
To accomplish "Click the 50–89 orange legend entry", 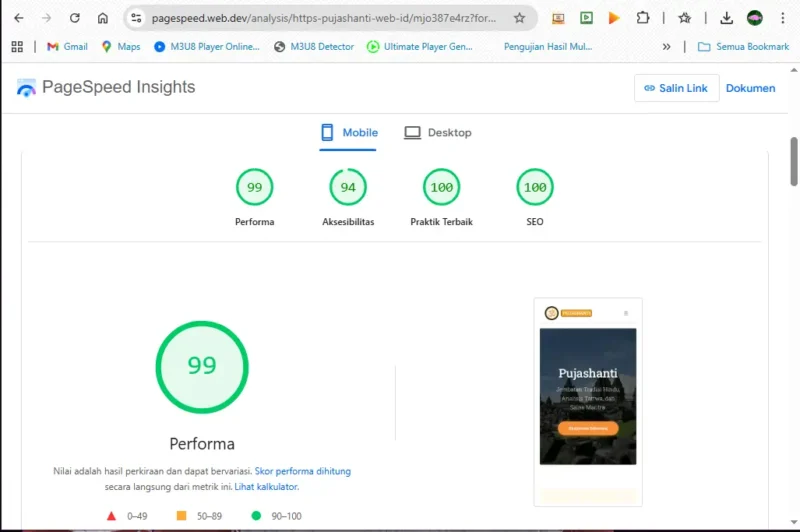I will point(199,516).
